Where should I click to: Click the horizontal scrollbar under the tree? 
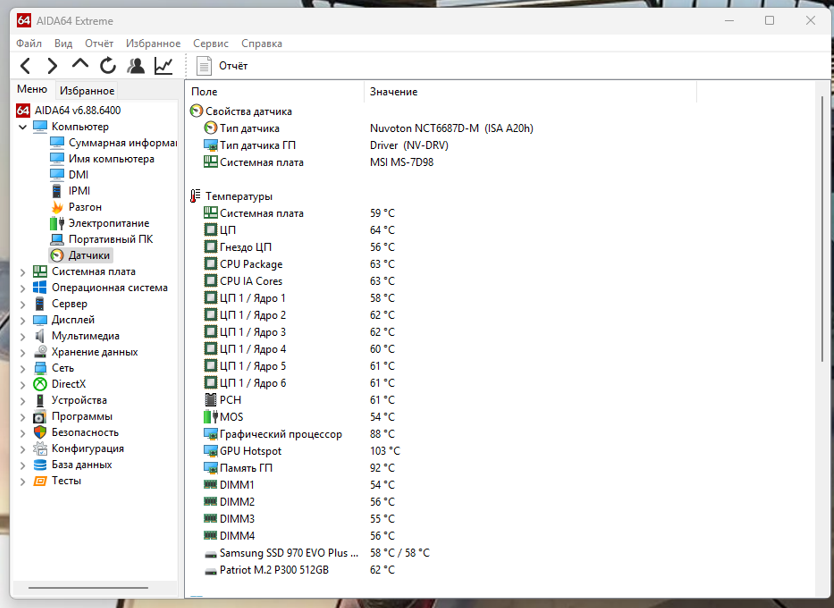pyautogui.click(x=88, y=588)
